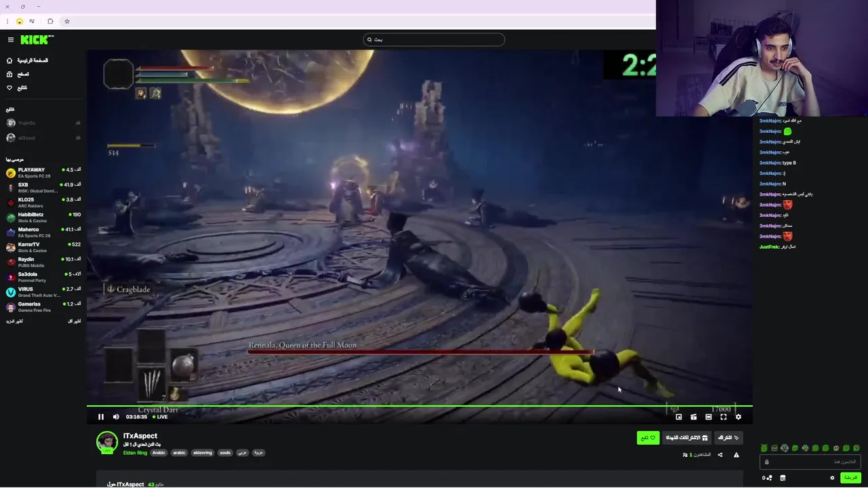The height and width of the screenshot is (488, 868).
Task: Open the SXB recommended channel
Action: click(x=43, y=188)
